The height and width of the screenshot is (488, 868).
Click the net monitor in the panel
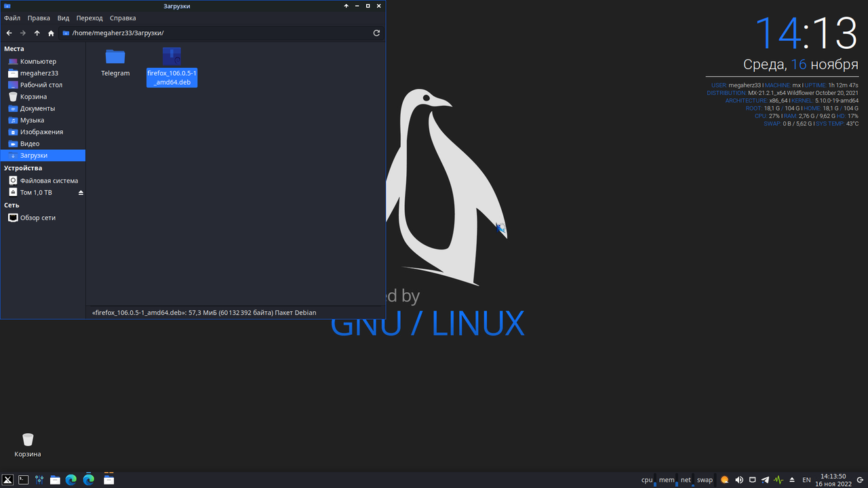[x=687, y=480]
